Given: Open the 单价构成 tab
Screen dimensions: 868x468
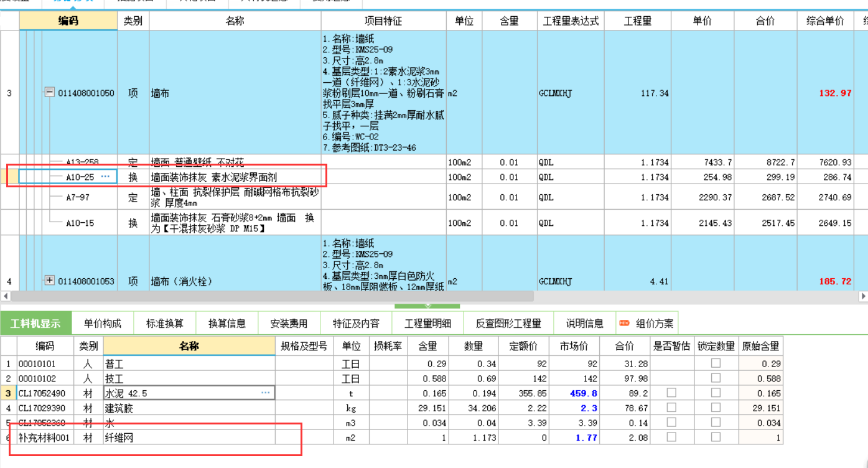Looking at the screenshot, I should coord(103,323).
